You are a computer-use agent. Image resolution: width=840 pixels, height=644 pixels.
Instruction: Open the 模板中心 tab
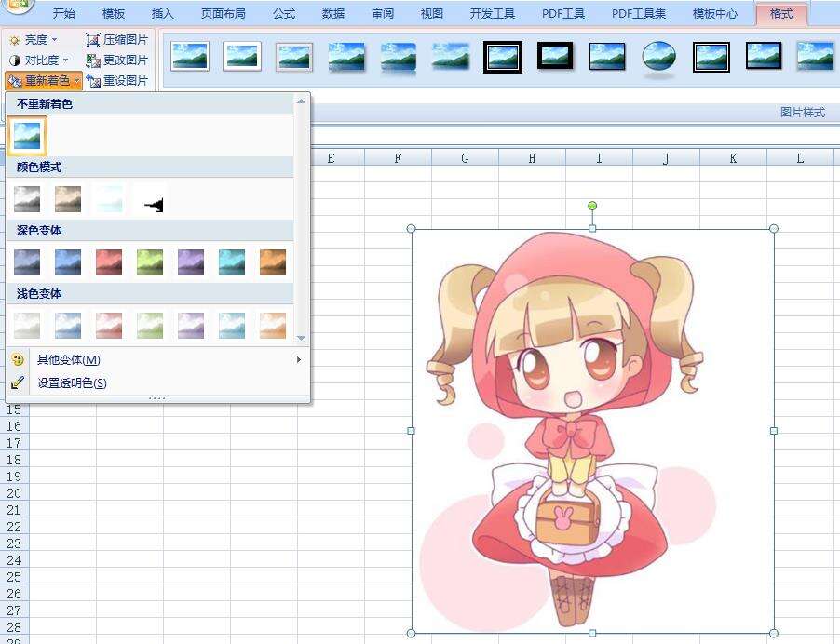point(714,13)
